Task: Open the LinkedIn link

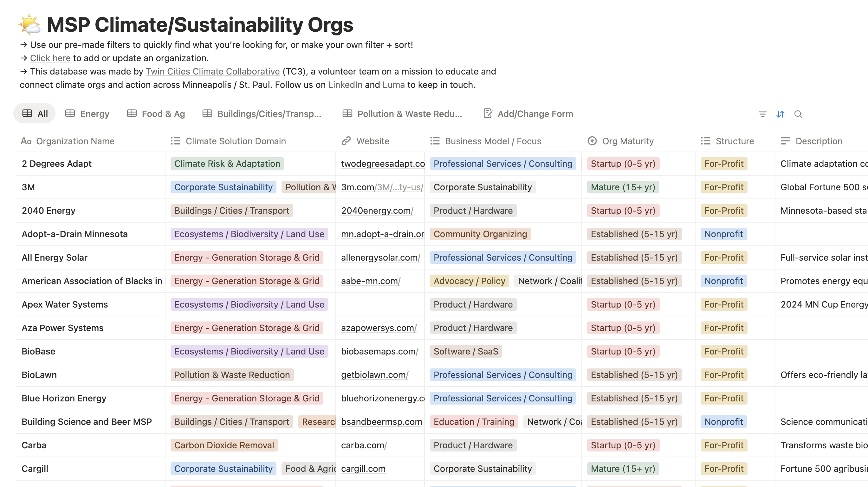Action: pyautogui.click(x=345, y=85)
